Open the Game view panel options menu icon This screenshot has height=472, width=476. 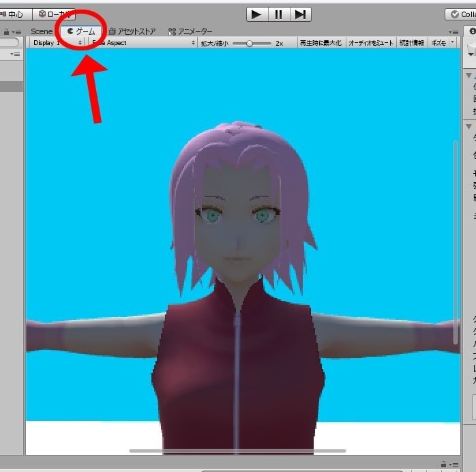click(x=454, y=32)
